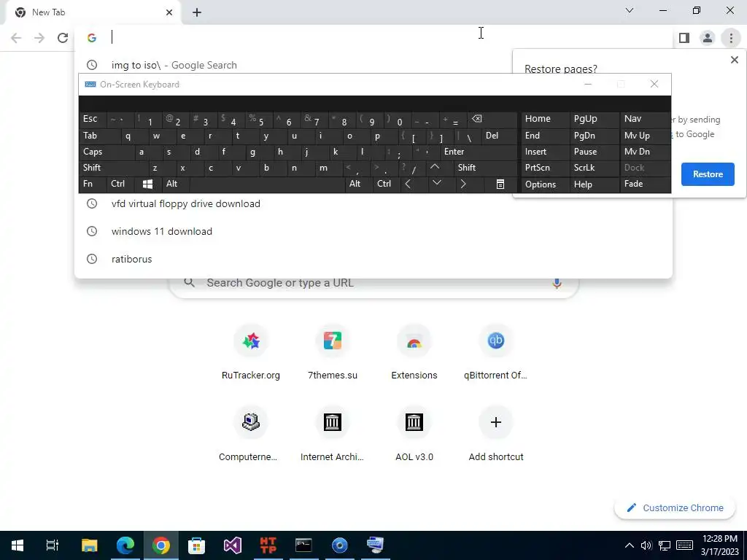Viewport: 747px width, 560px height.
Task: Open tab search chevron in title bar
Action: (630, 10)
